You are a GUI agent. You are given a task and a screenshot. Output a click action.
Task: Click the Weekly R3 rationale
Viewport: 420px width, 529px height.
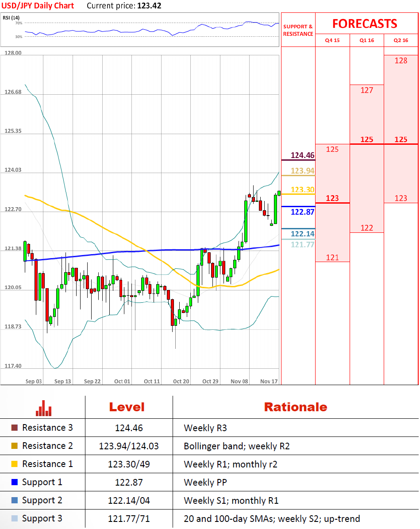click(x=205, y=428)
